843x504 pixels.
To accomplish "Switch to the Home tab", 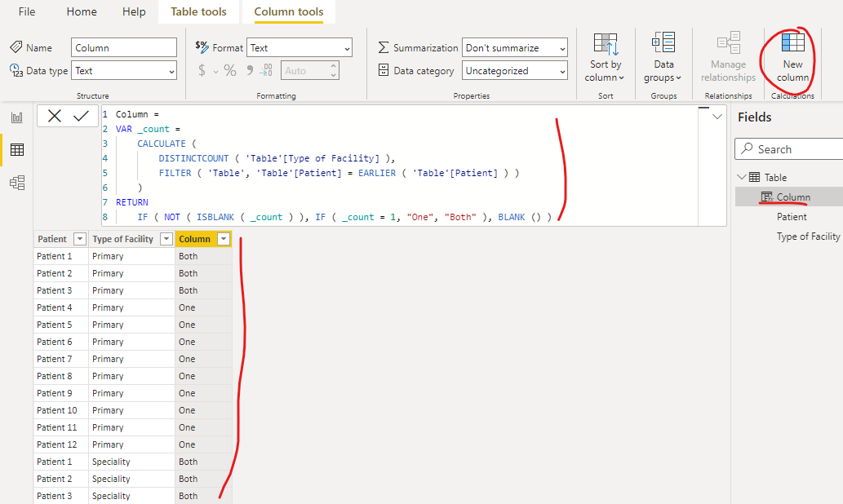I will coord(82,11).
